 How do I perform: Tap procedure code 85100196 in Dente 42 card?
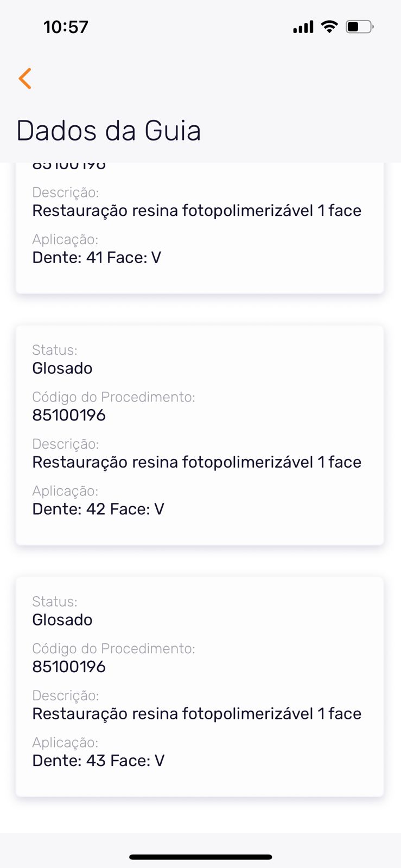[x=69, y=416]
